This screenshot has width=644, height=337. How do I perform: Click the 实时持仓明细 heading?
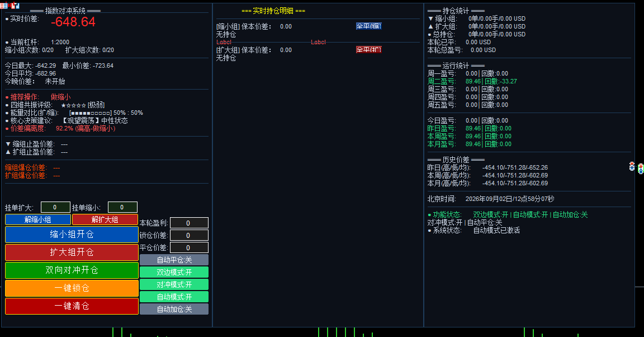click(x=273, y=11)
